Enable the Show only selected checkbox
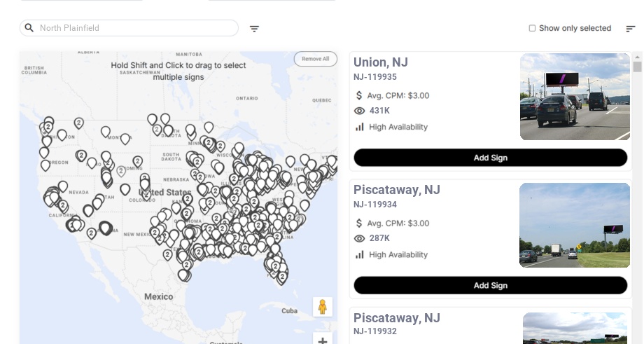The height and width of the screenshot is (344, 644). [532, 28]
